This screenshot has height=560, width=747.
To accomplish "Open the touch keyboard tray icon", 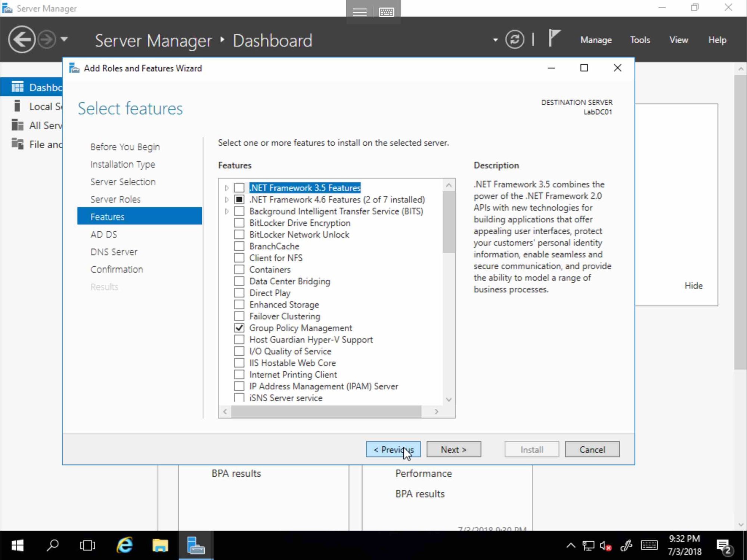I will coord(649,545).
